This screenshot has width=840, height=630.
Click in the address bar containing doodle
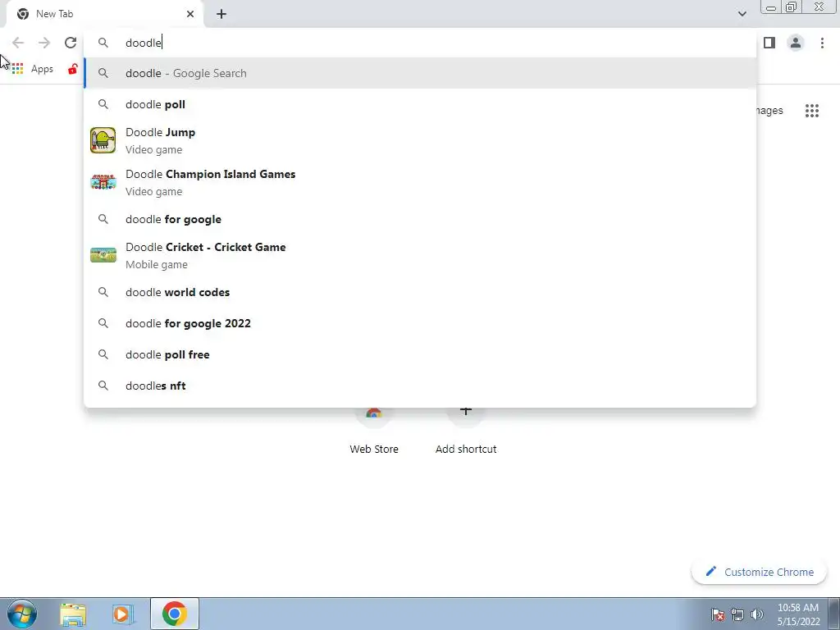point(420,43)
